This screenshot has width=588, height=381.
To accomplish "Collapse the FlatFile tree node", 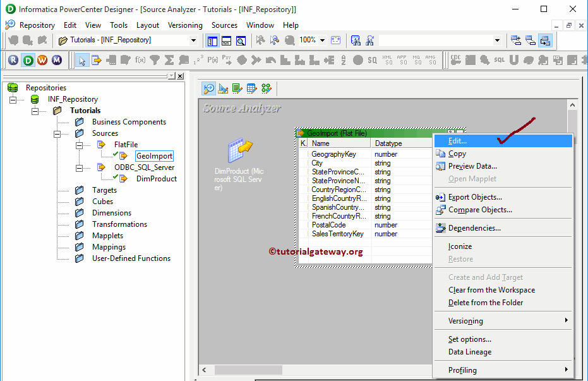I will tap(79, 145).
